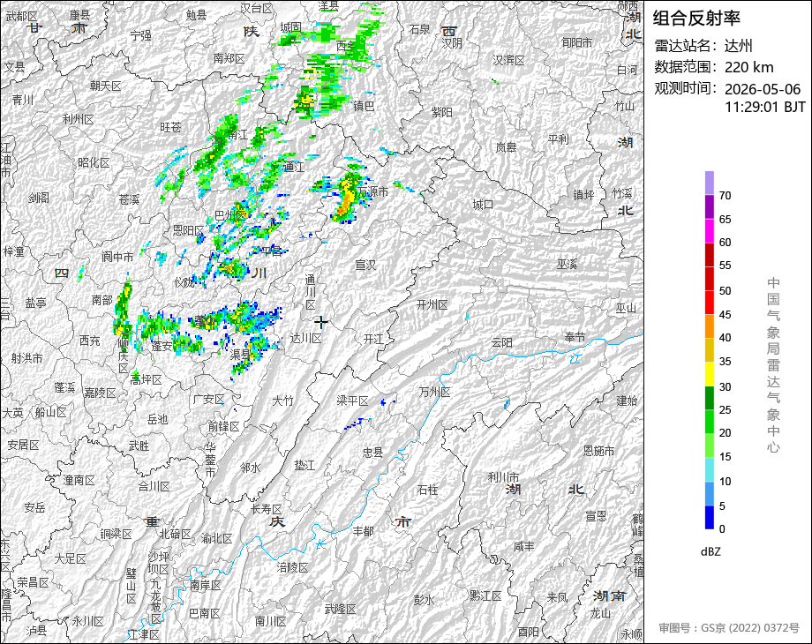Image resolution: width=812 pixels, height=644 pixels.
Task: Click the 巫溪 county label
Action: pos(567,264)
